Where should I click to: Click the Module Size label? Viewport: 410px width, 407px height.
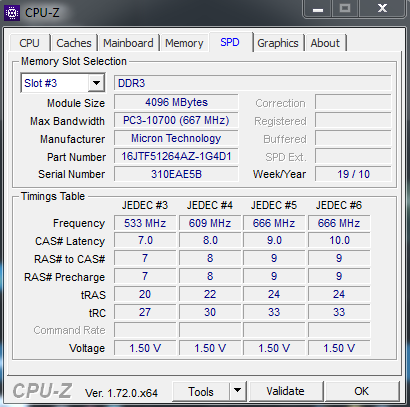pyautogui.click(x=76, y=103)
